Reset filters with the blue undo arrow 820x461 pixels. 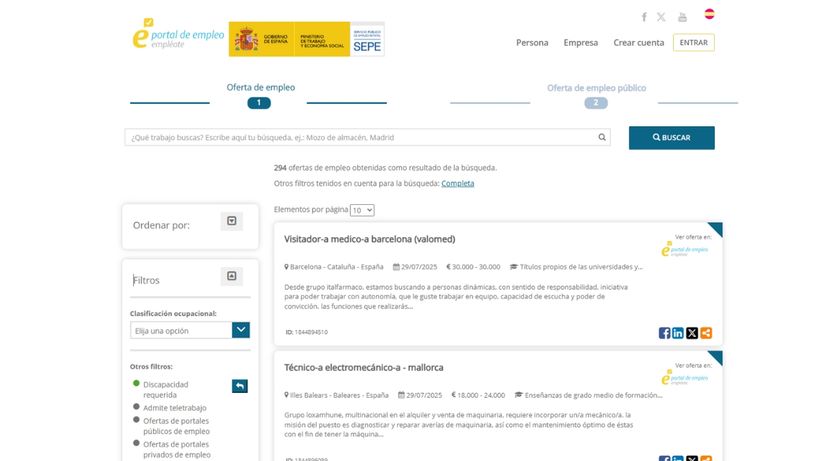pos(239,386)
